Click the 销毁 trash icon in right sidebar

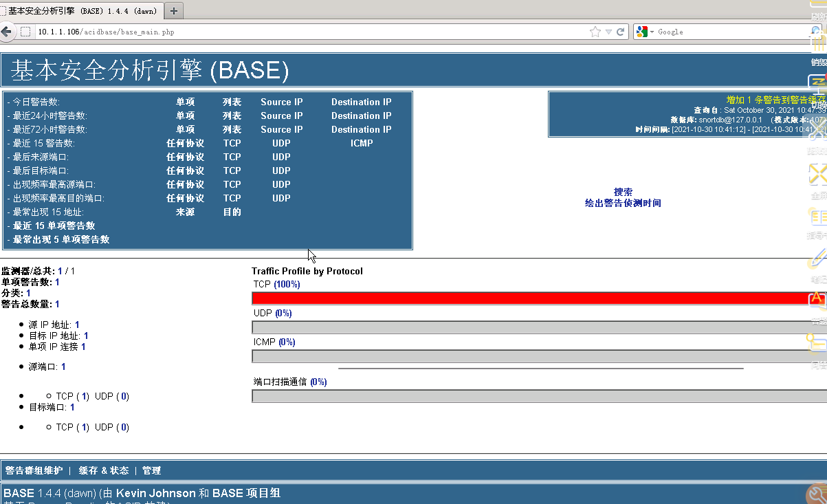(x=818, y=43)
